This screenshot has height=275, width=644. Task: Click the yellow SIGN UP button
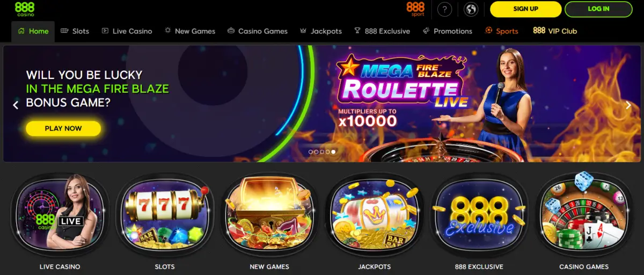tap(525, 9)
